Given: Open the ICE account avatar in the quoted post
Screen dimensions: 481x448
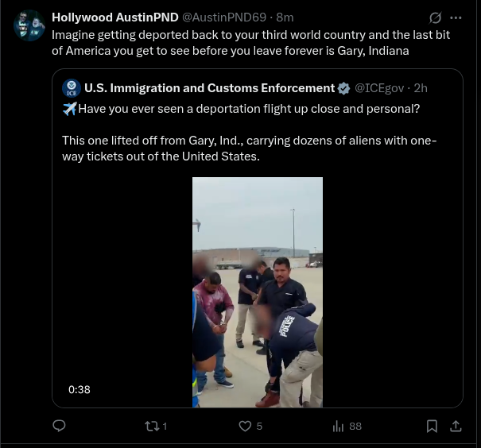Looking at the screenshot, I should [x=72, y=88].
